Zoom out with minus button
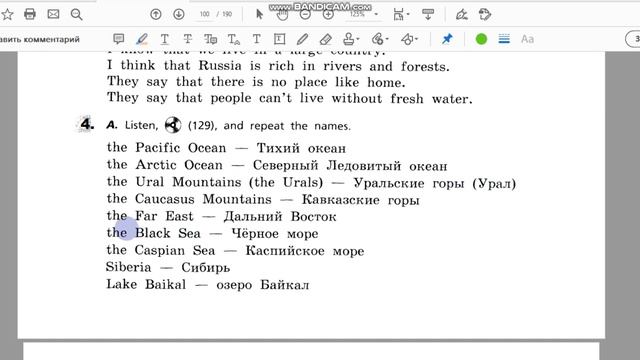 pyautogui.click(x=305, y=15)
